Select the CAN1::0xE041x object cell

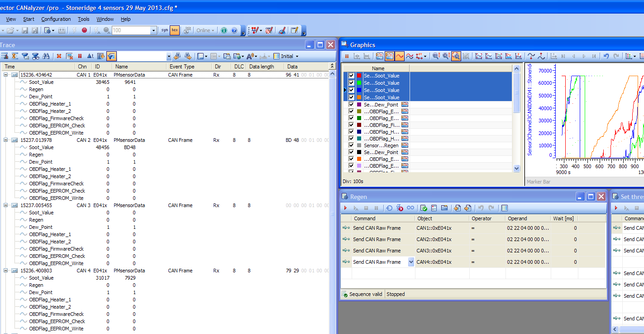pos(442,228)
